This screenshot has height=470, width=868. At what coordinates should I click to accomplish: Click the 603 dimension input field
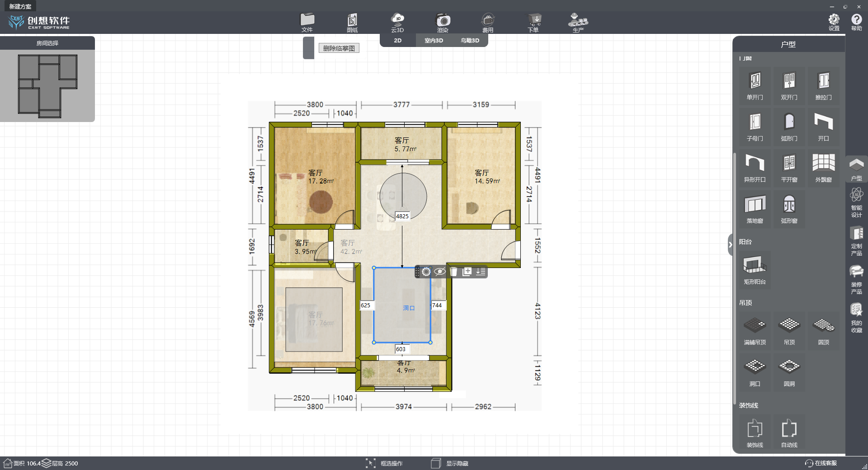click(402, 349)
